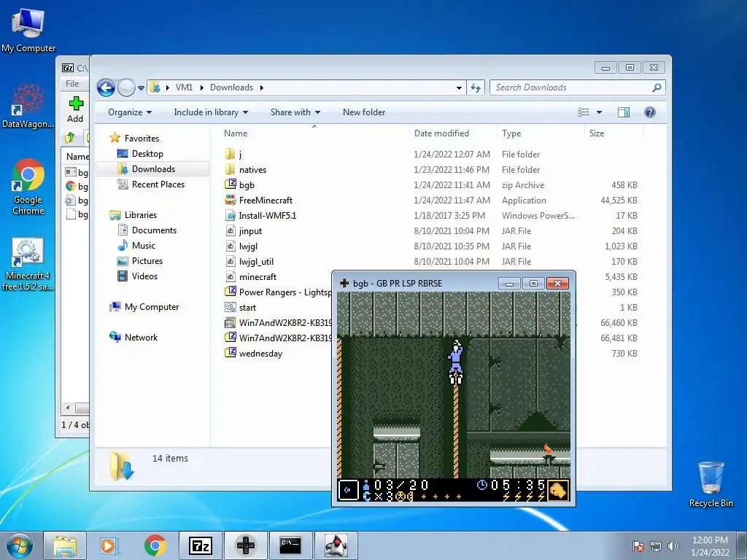This screenshot has width=747, height=560.
Task: Click the search magnifier in Search Downloads
Action: (657, 87)
